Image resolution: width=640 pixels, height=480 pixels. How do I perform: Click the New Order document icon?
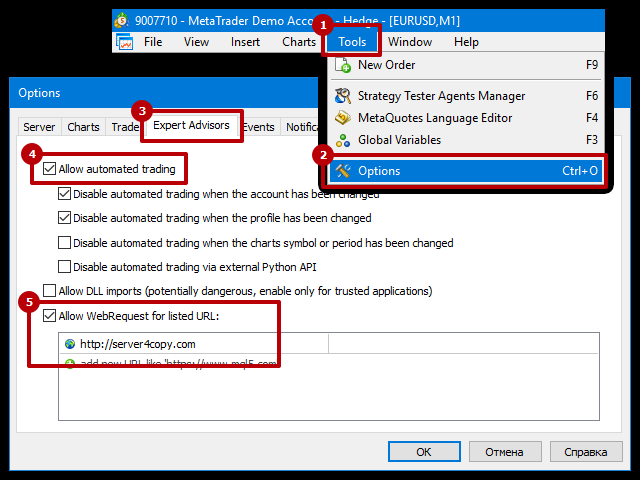(343, 65)
